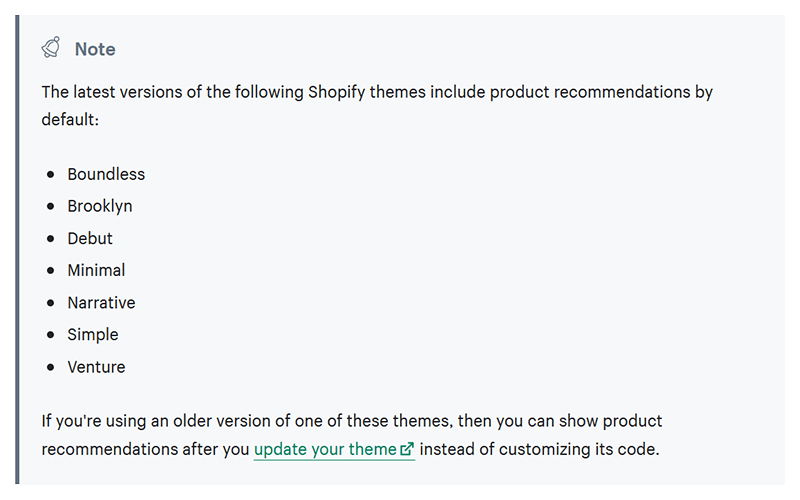The width and height of the screenshot is (800, 500).
Task: Click the bullet point before Venture
Action: pos(51,367)
